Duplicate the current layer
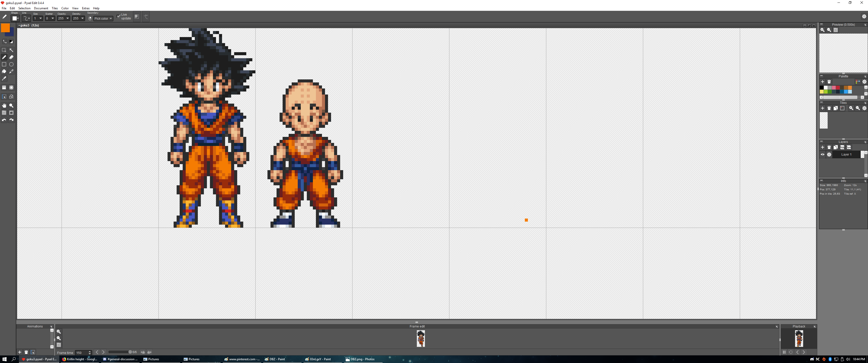The height and width of the screenshot is (363, 868). tap(836, 147)
